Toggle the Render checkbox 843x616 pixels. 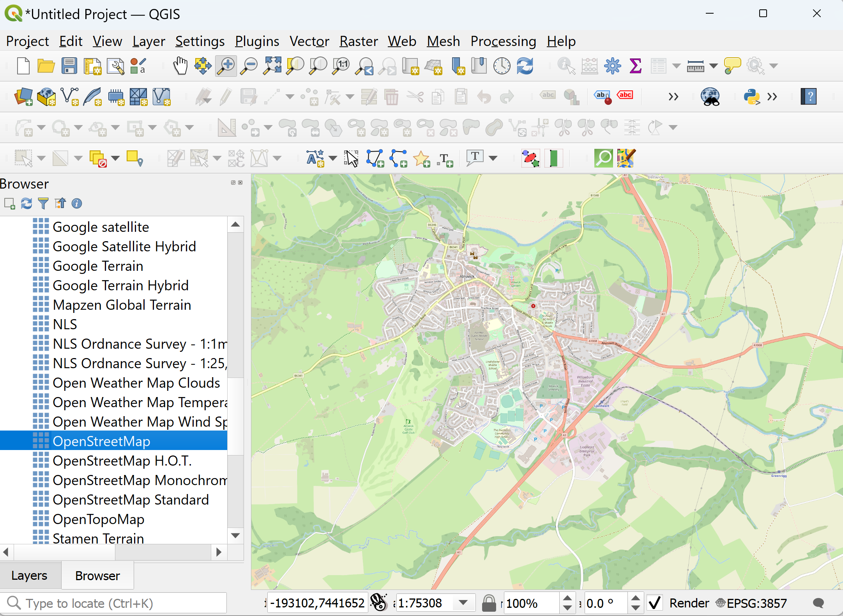click(655, 603)
